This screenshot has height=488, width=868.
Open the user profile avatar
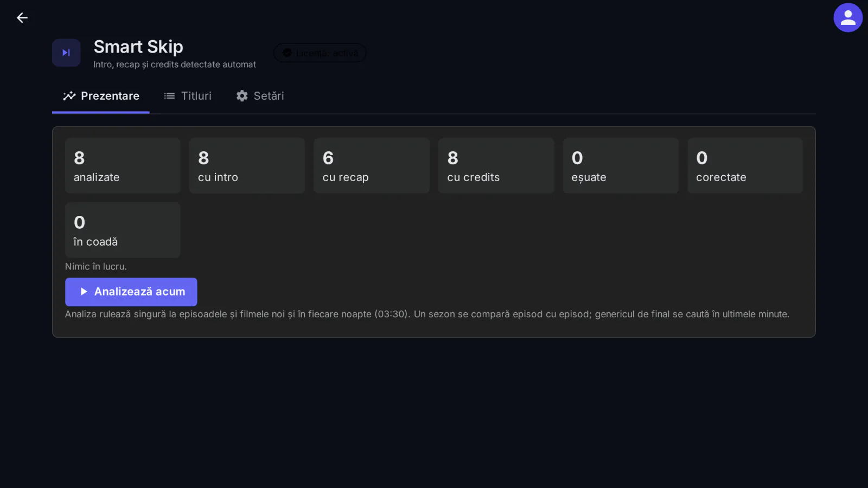point(848,18)
